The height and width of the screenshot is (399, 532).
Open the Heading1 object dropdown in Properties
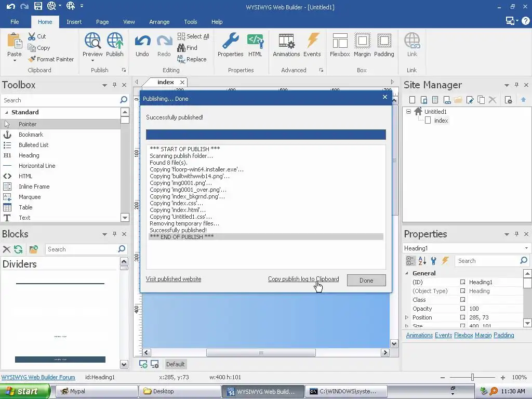pyautogui.click(x=526, y=248)
